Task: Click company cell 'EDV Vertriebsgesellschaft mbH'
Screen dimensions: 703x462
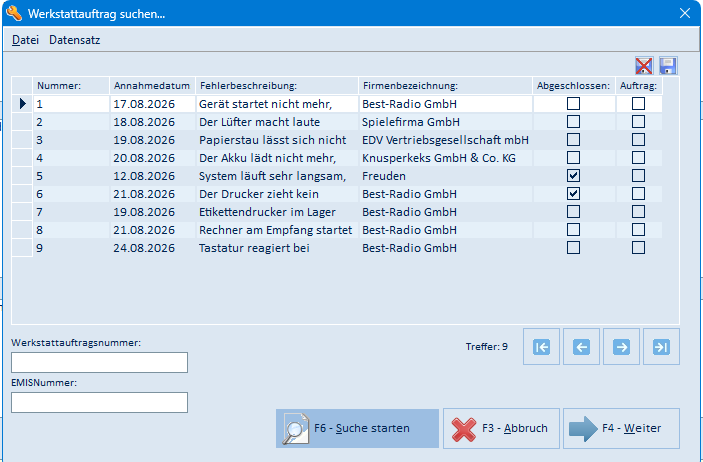Action: click(x=445, y=139)
